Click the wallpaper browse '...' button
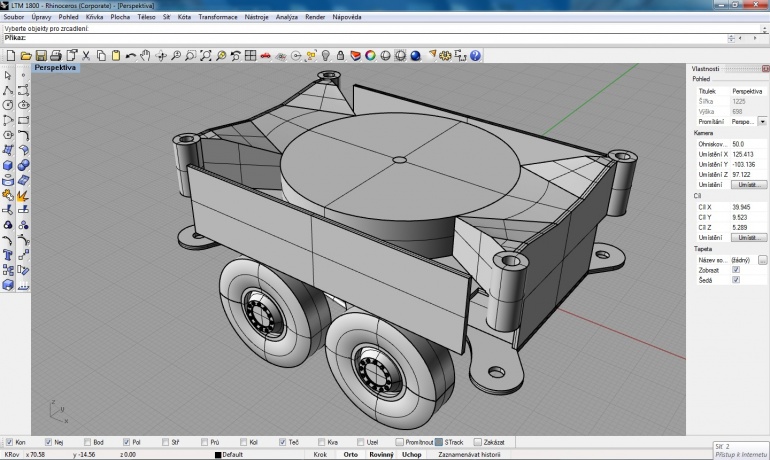This screenshot has height=460, width=770. coord(763,260)
